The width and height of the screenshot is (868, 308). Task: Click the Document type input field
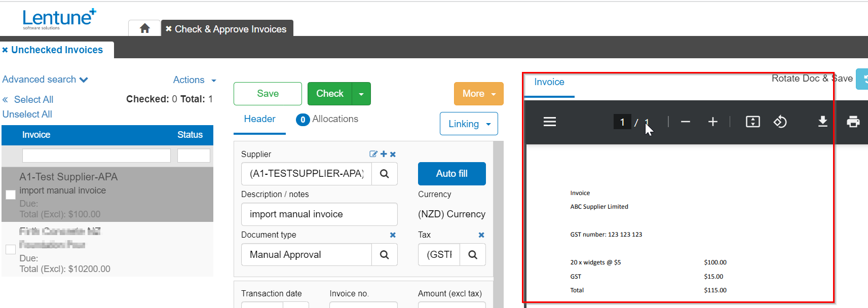[307, 255]
